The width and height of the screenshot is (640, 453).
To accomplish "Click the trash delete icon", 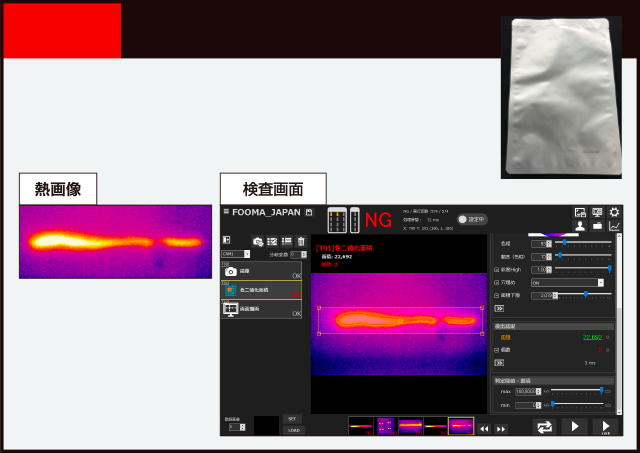I will coord(301,241).
